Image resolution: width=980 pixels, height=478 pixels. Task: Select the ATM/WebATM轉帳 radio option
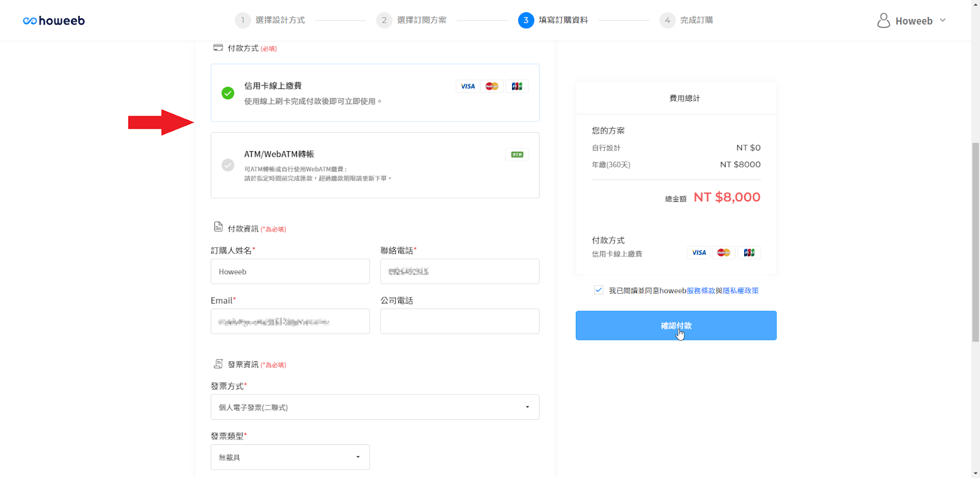[228, 165]
